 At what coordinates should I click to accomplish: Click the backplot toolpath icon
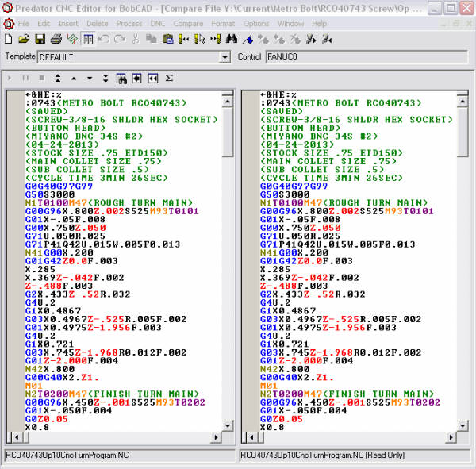click(72, 39)
